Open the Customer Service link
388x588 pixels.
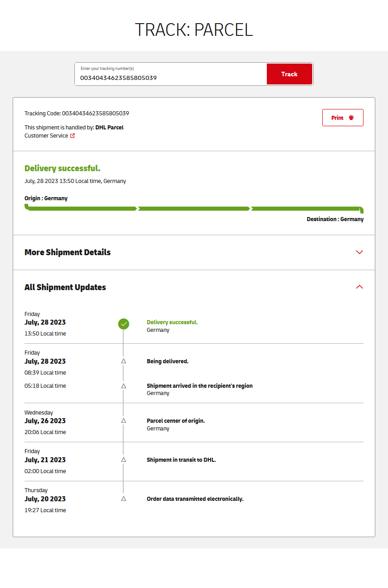(x=46, y=136)
